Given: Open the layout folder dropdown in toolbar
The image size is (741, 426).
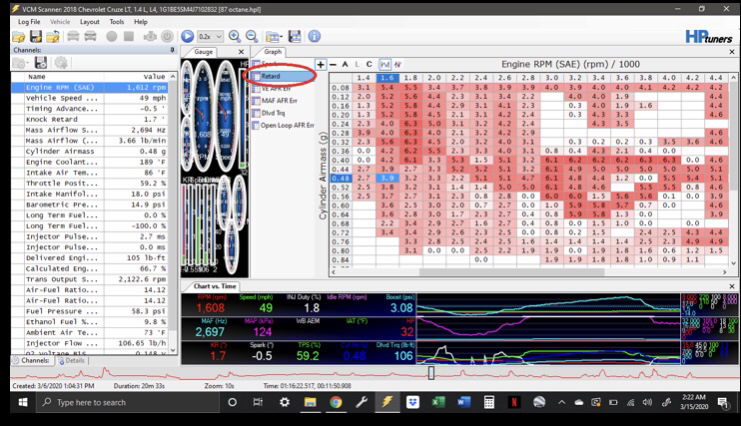Looking at the screenshot, I should (273, 36).
